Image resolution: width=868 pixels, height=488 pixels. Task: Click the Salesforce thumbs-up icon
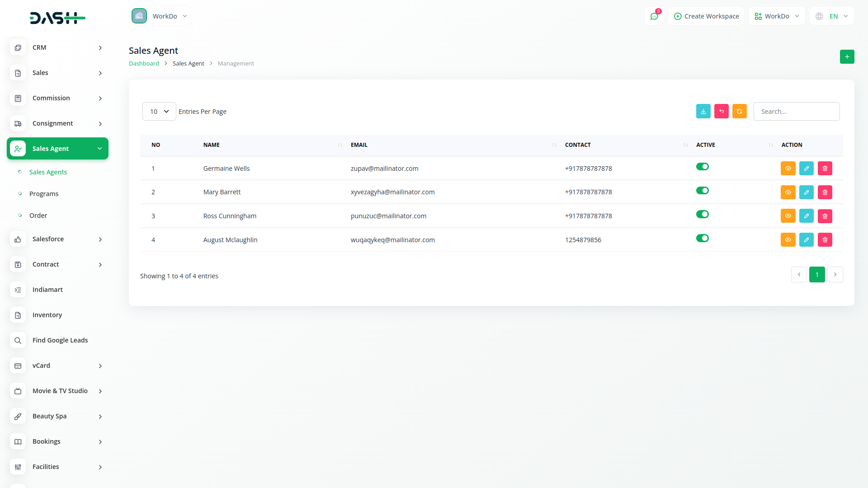click(x=18, y=239)
